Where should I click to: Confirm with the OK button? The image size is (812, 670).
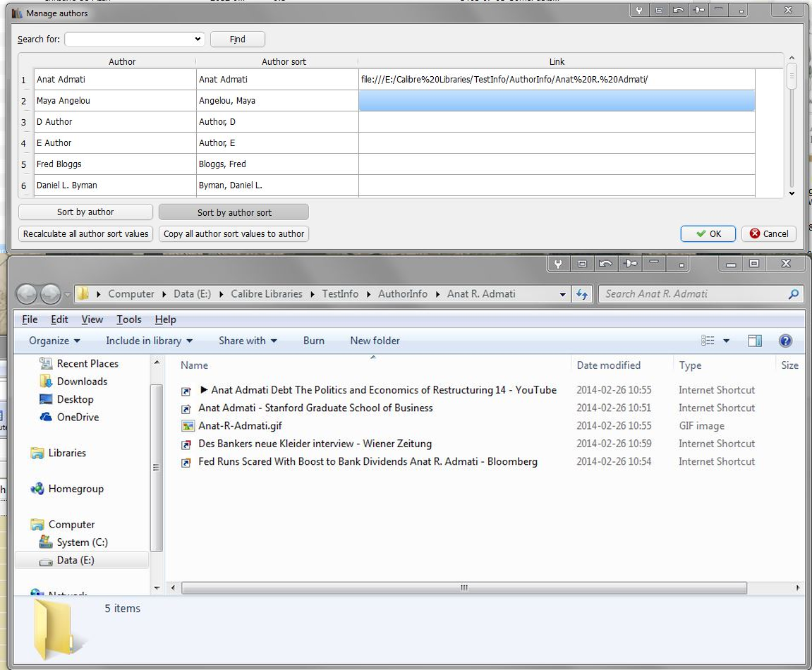[x=708, y=233]
